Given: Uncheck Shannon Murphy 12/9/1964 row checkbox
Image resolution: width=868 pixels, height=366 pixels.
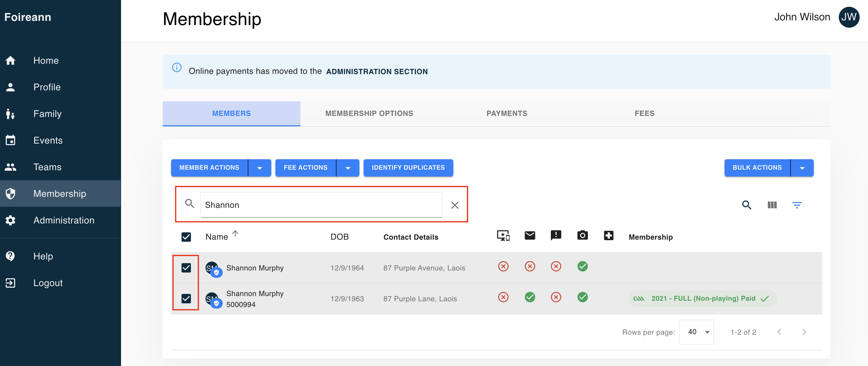Looking at the screenshot, I should [186, 268].
